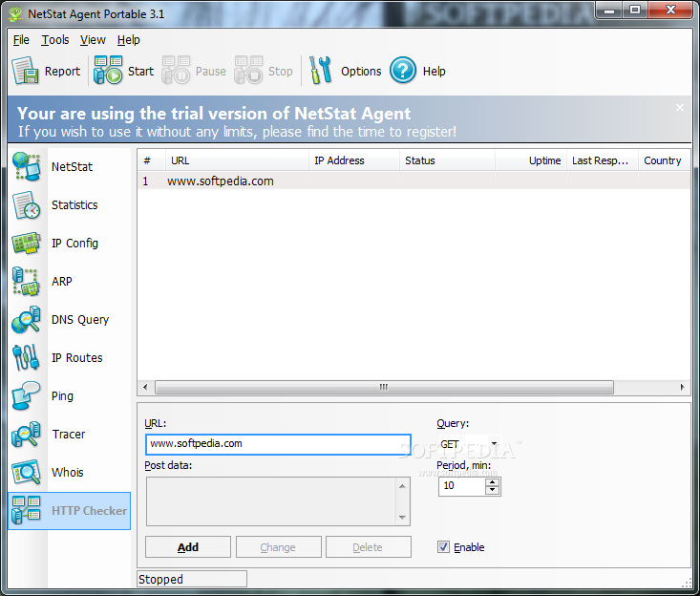Increase the Period minutes value
Image resolution: width=700 pixels, height=596 pixels.
coord(493,482)
